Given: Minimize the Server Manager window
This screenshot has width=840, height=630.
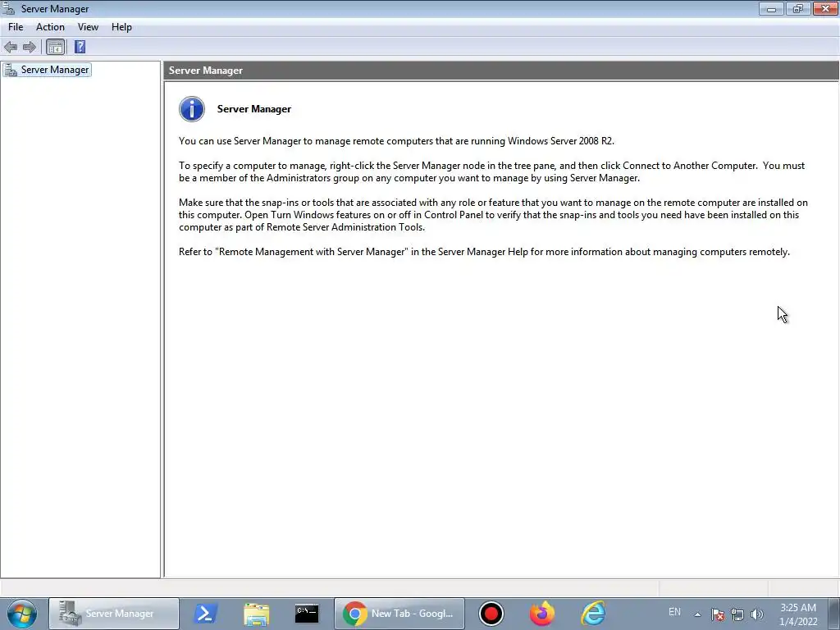Looking at the screenshot, I should 771,8.
